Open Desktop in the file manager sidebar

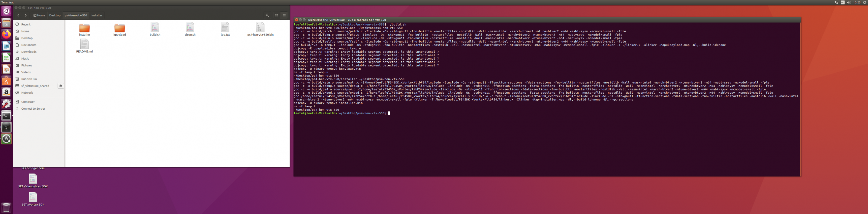(39, 38)
